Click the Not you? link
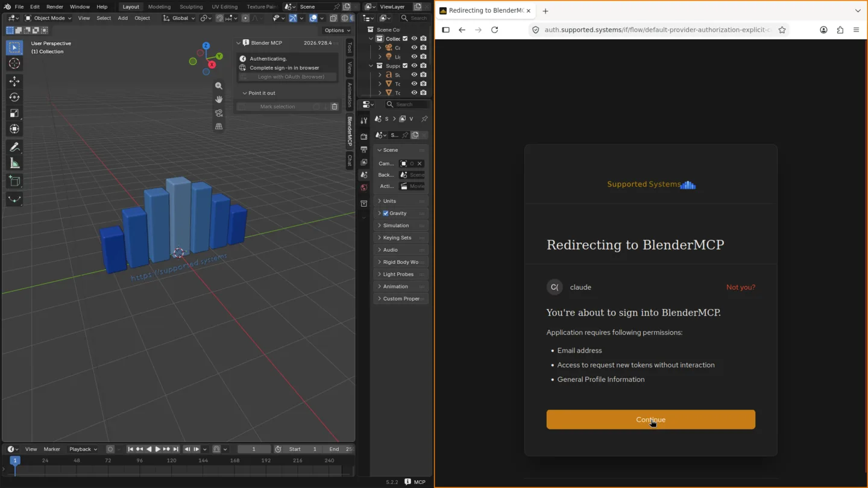Screen dimensions: 868x488 (740, 287)
